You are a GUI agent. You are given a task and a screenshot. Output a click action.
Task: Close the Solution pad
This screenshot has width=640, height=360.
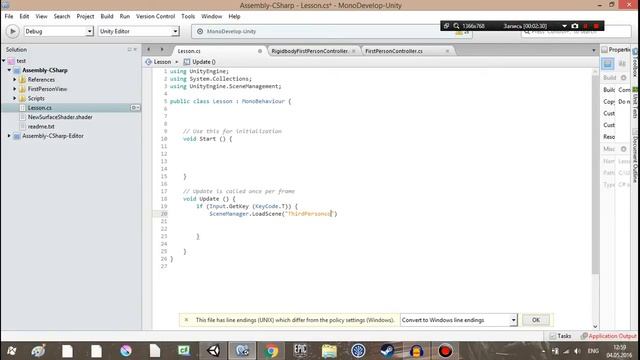[x=136, y=49]
